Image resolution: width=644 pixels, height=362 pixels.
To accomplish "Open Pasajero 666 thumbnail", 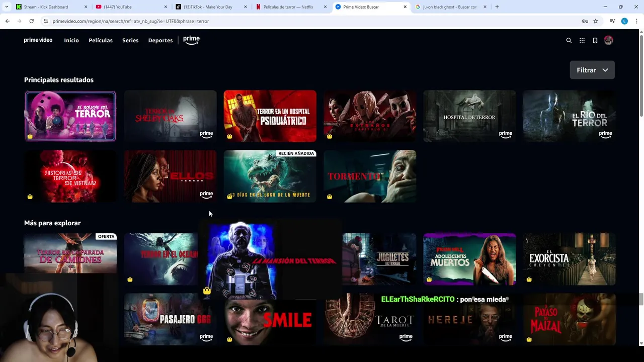I will 170,319.
